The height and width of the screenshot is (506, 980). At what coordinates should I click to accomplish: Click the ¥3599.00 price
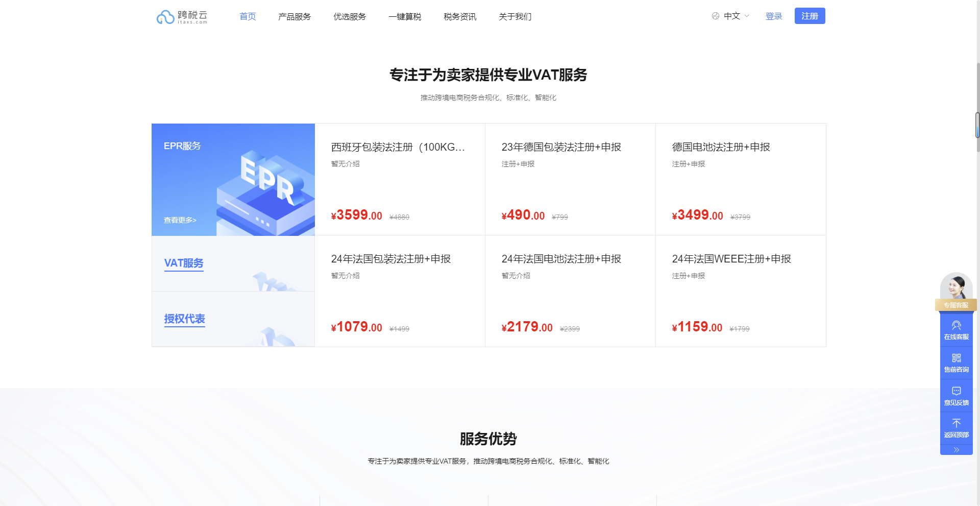point(357,215)
